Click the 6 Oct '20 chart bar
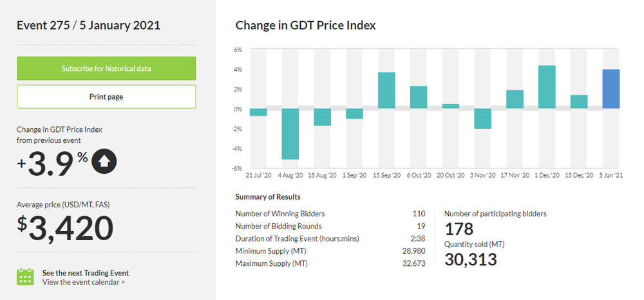644x300 pixels. [419, 97]
